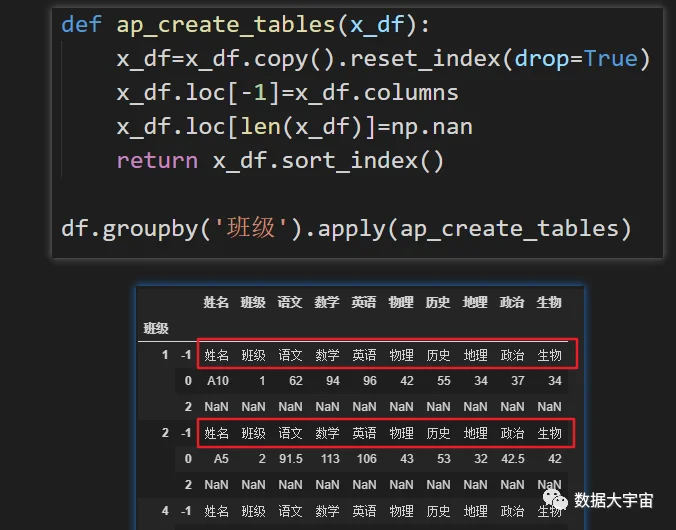Select value 96 in the A10 row
The width and height of the screenshot is (676, 530).
coord(370,381)
